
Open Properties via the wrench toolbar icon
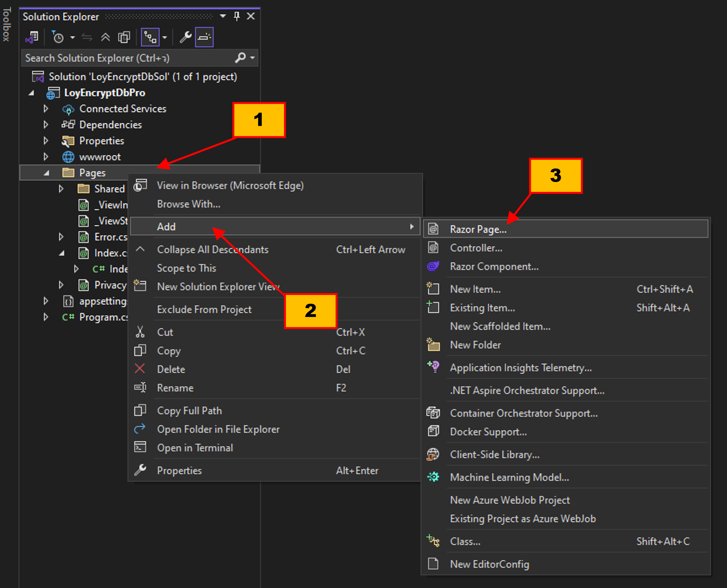(x=185, y=37)
